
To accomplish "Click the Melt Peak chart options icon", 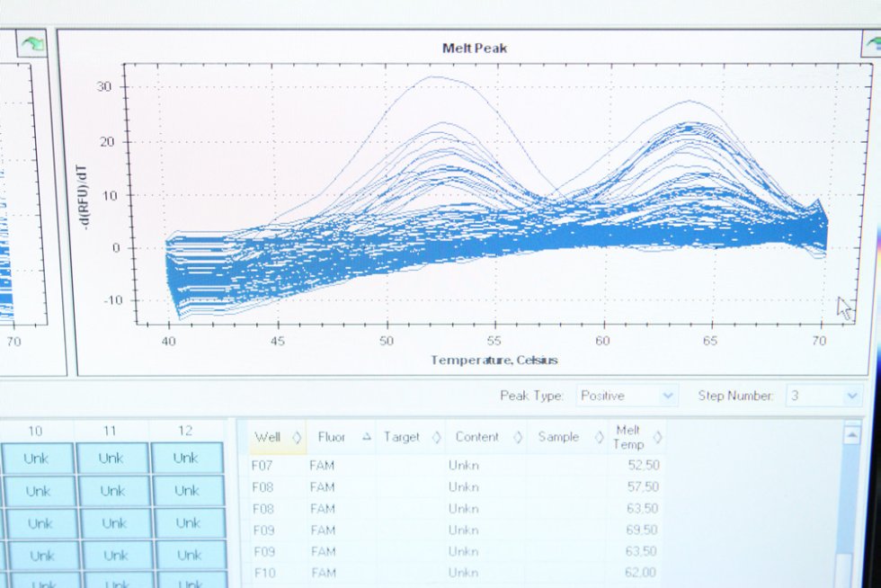I will click(871, 44).
